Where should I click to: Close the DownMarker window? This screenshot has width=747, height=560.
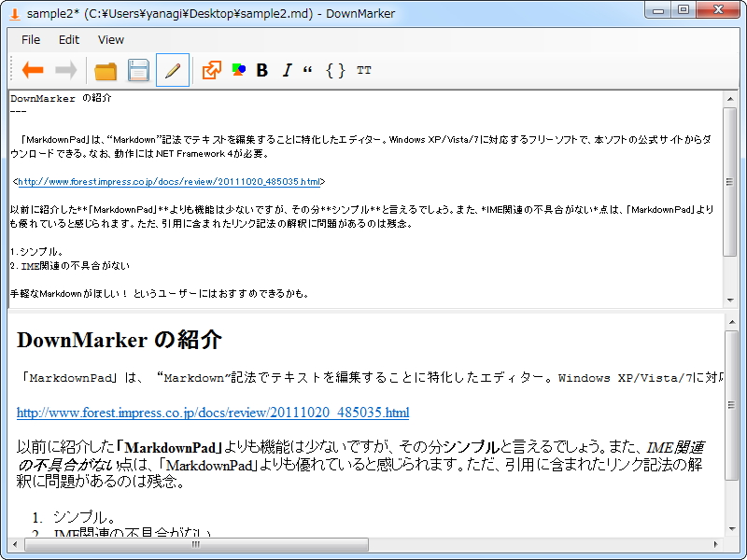point(718,10)
